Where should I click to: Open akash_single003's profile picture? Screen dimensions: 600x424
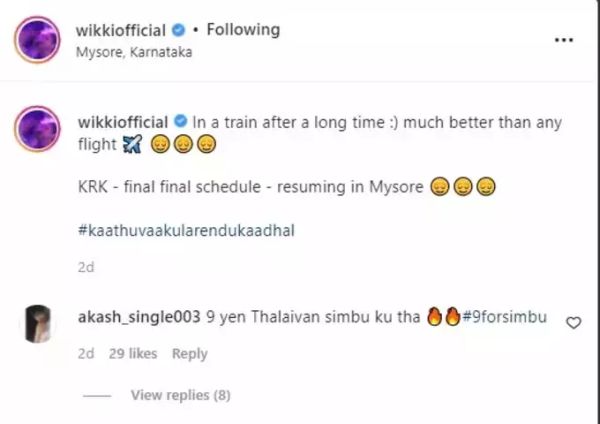point(38,323)
